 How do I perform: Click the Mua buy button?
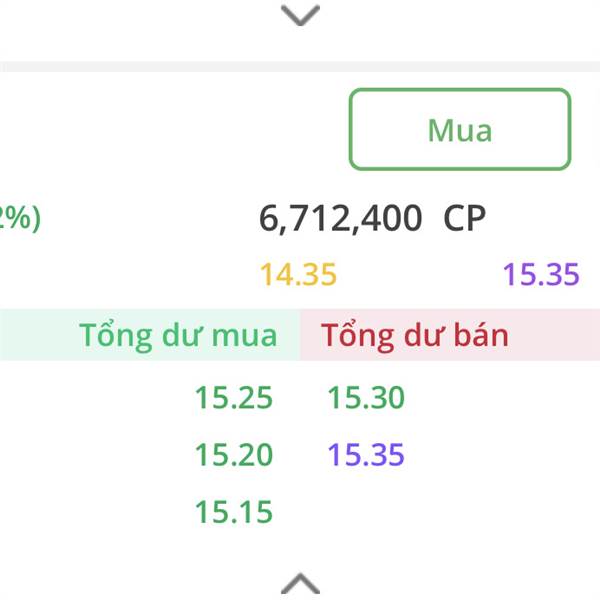(460, 129)
